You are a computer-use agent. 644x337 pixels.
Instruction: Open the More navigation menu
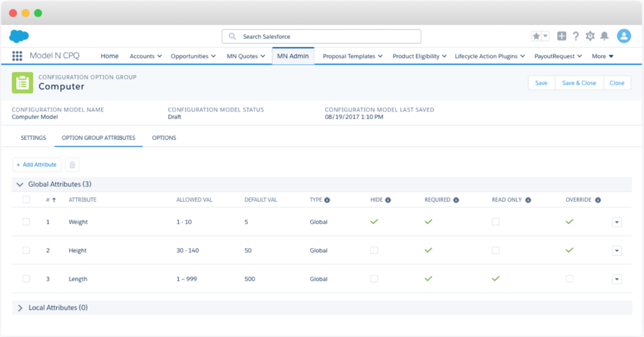pyautogui.click(x=603, y=56)
